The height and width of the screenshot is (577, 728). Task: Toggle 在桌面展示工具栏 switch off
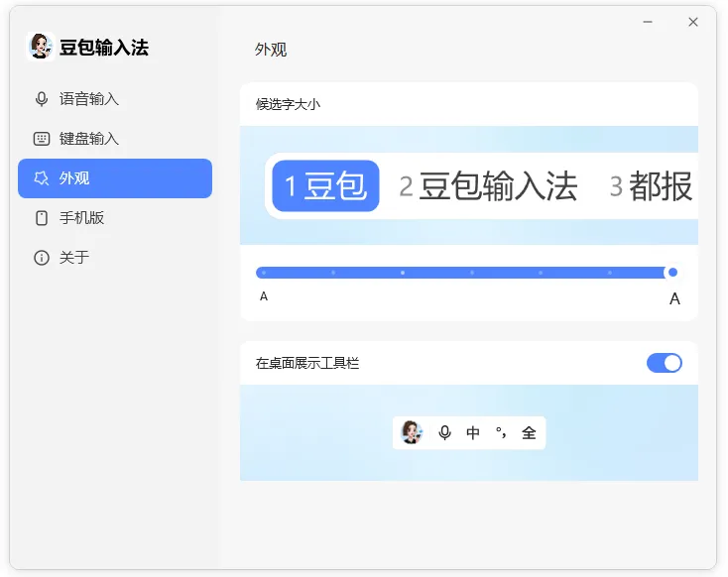[664, 363]
